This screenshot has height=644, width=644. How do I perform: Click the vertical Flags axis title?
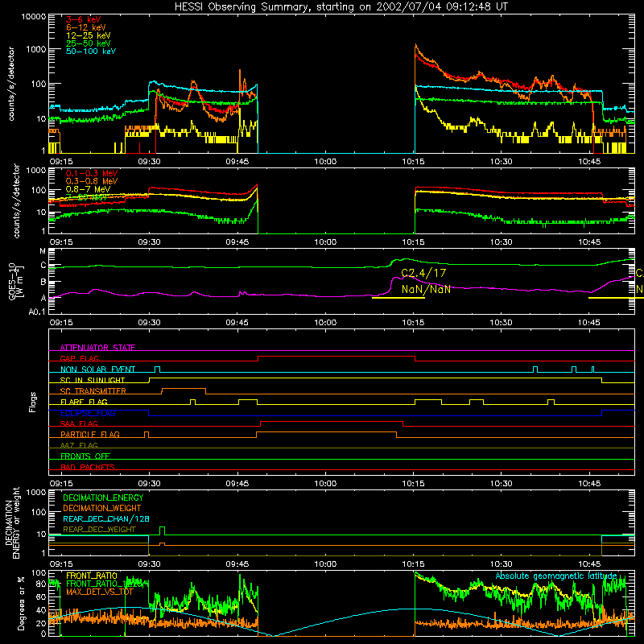coord(33,402)
